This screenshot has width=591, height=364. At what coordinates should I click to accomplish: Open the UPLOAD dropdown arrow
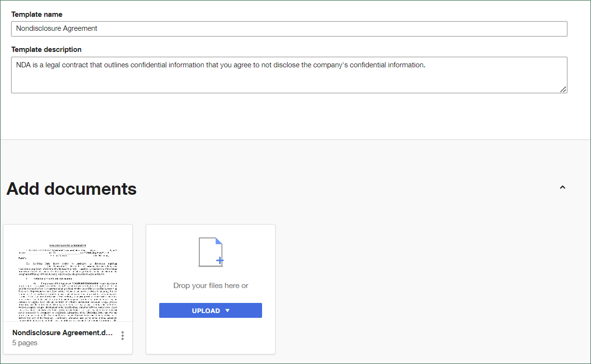click(227, 311)
